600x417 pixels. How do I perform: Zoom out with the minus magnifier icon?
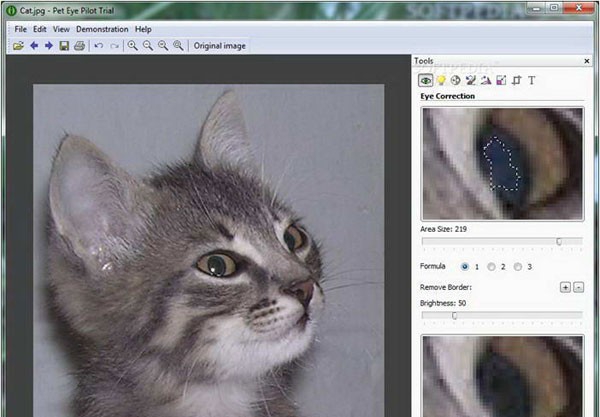click(148, 46)
